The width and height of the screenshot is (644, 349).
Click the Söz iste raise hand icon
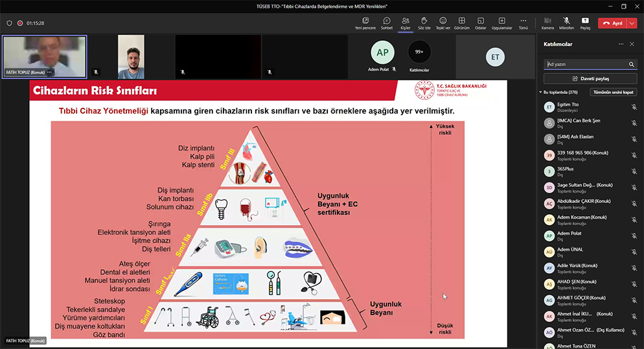(424, 23)
